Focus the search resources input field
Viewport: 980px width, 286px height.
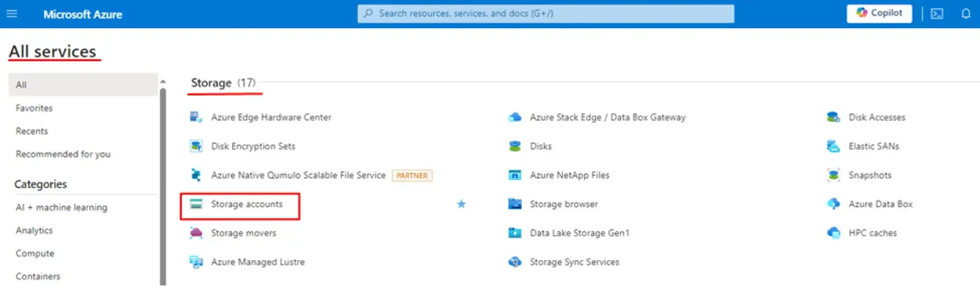[x=545, y=13]
